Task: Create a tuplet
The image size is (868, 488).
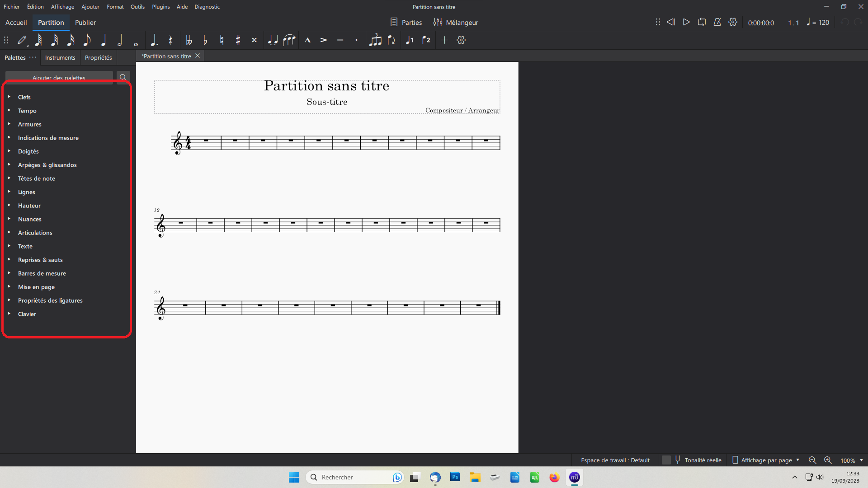Action: [x=376, y=40]
